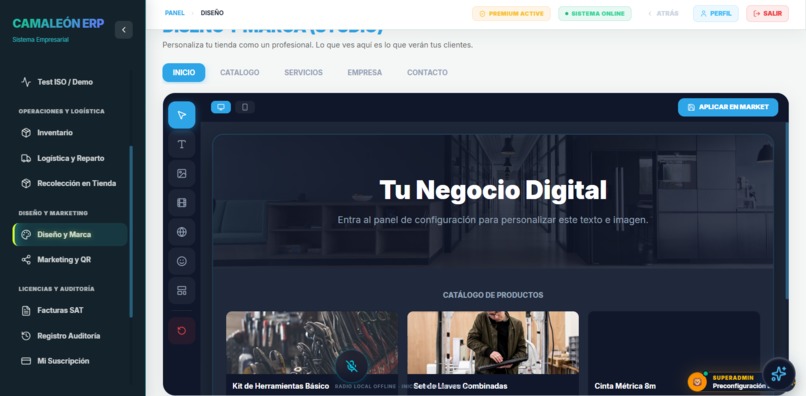Click the Mi Suscripción card icon
This screenshot has width=806, height=396.
tap(26, 361)
